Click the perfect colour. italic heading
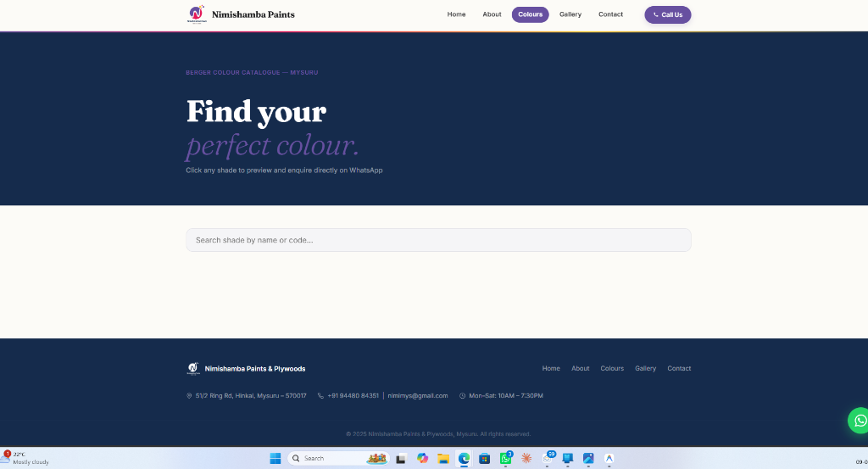This screenshot has width=868, height=469. click(272, 146)
